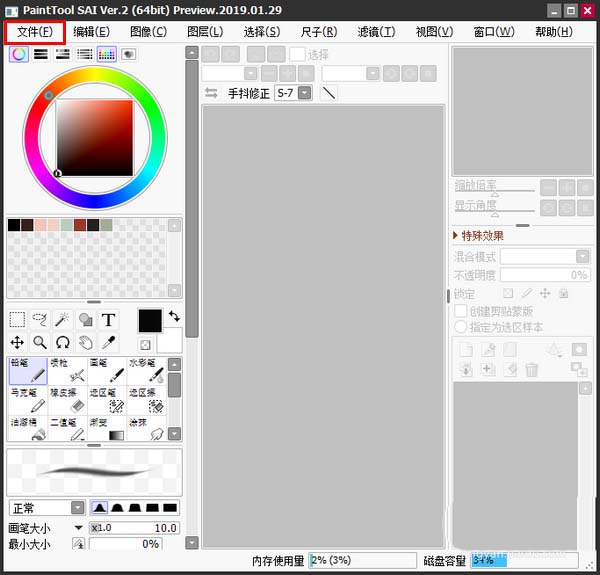600x575 pixels.
Task: Toggle the scratchpad panel
Action: tap(129, 54)
